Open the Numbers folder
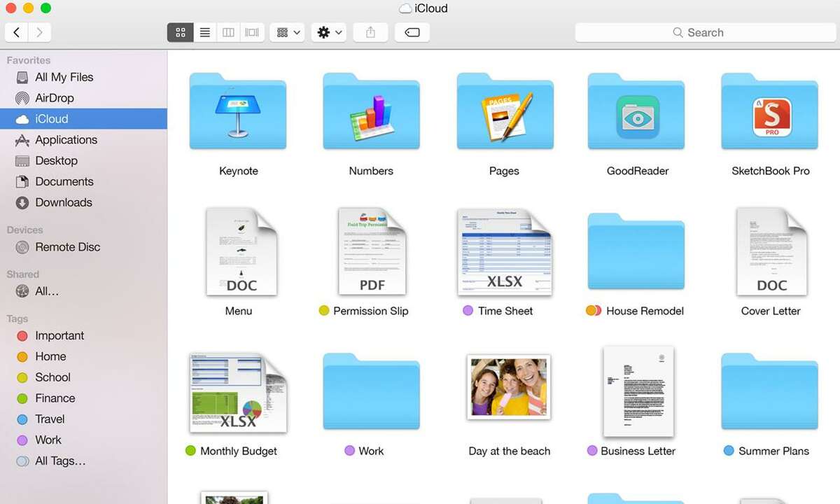 click(x=371, y=112)
